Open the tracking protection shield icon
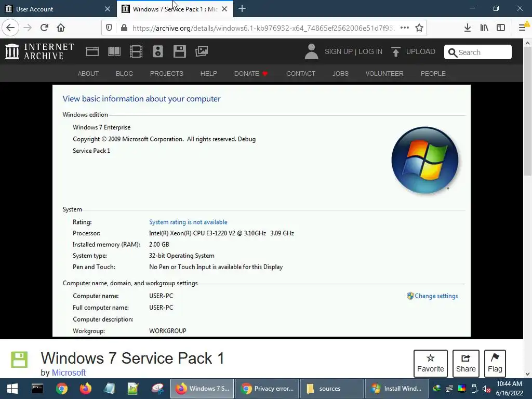532x399 pixels. 109,28
